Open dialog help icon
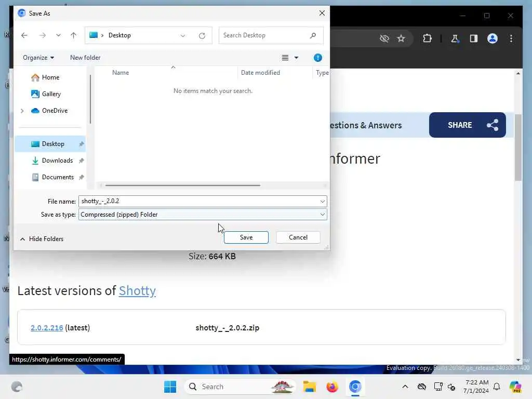This screenshot has width=532, height=399. click(x=318, y=58)
